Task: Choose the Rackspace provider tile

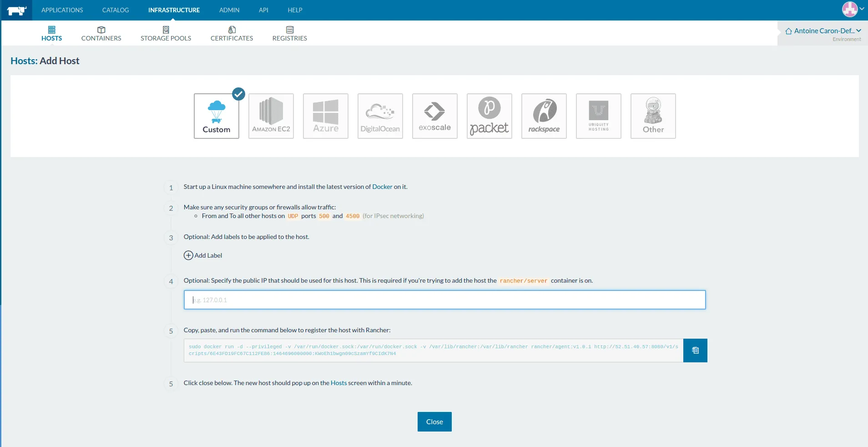Action: click(544, 116)
